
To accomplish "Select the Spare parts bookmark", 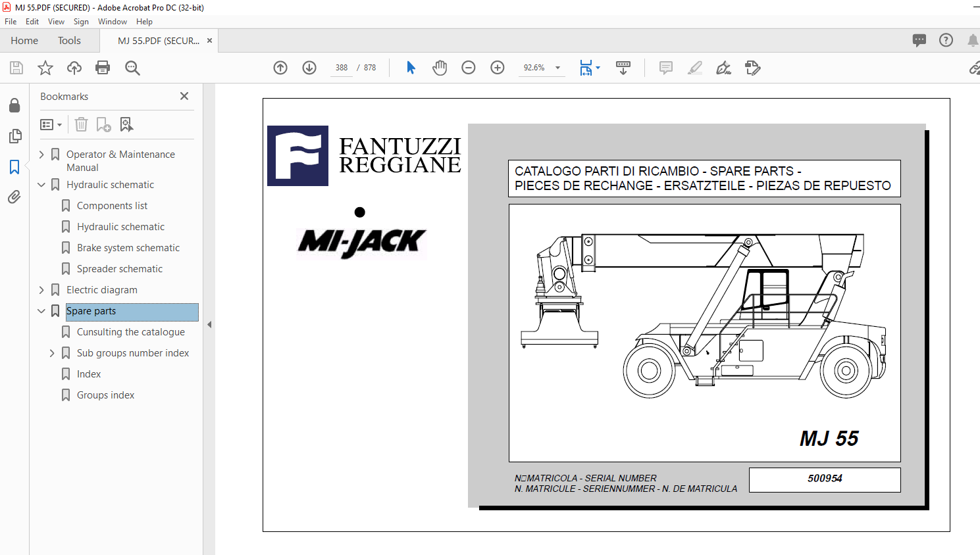I will [x=132, y=311].
